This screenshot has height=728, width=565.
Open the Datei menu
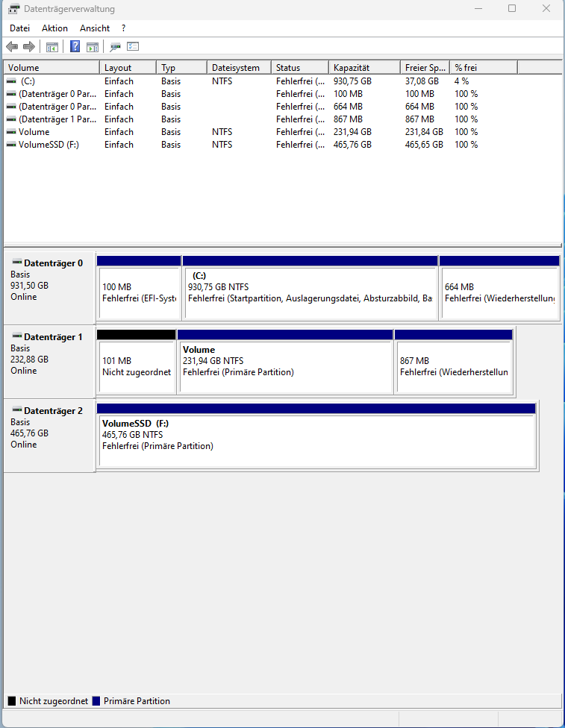tap(19, 28)
